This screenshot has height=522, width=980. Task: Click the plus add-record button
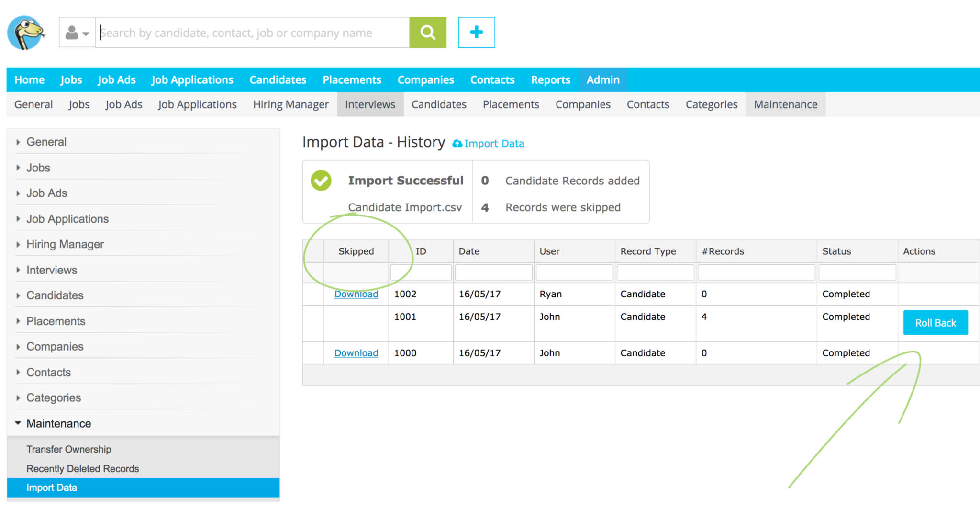click(x=476, y=33)
